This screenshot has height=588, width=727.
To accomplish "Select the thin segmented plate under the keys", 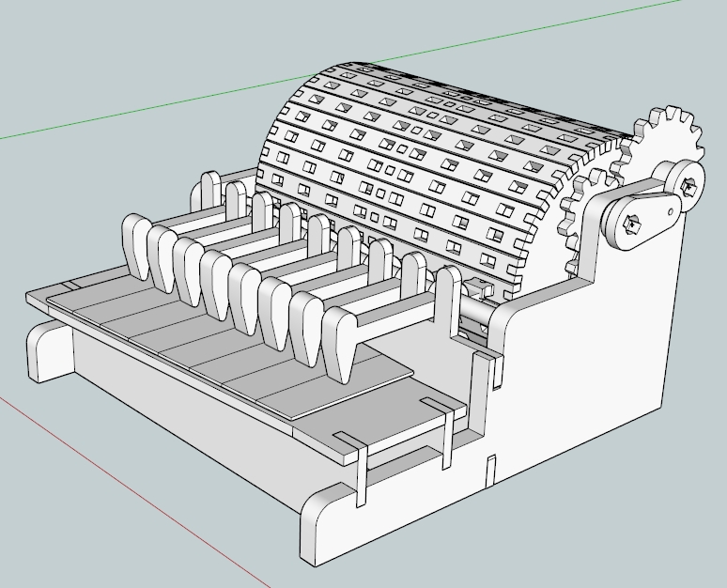I will (229, 346).
